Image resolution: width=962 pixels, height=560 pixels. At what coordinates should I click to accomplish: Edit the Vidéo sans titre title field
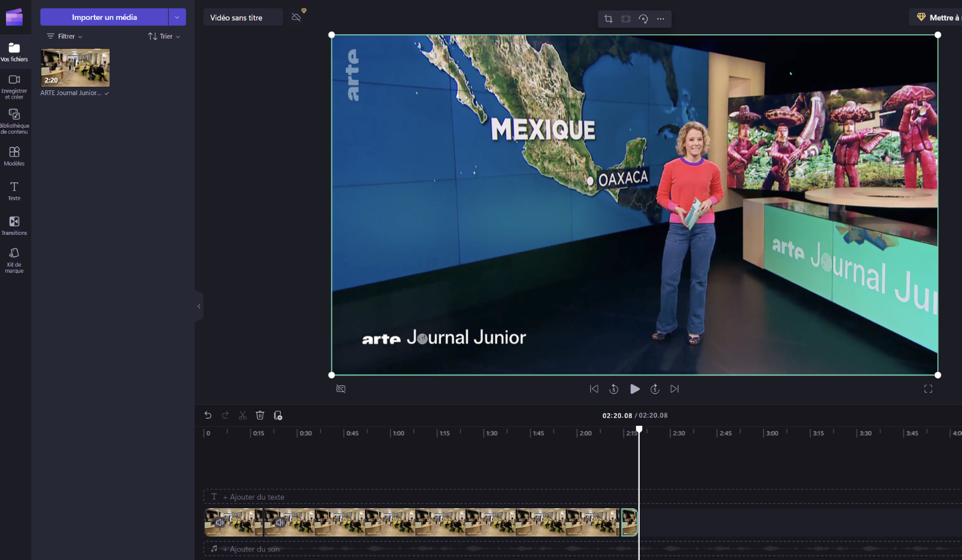click(243, 17)
